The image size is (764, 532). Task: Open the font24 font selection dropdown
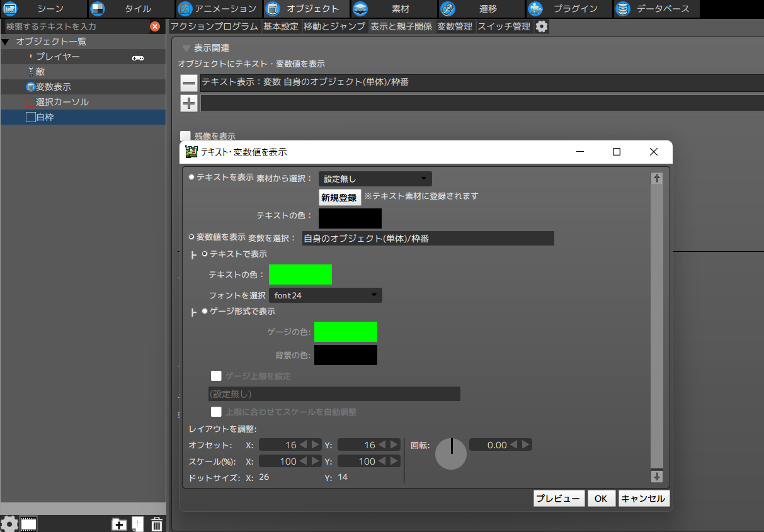coord(325,295)
